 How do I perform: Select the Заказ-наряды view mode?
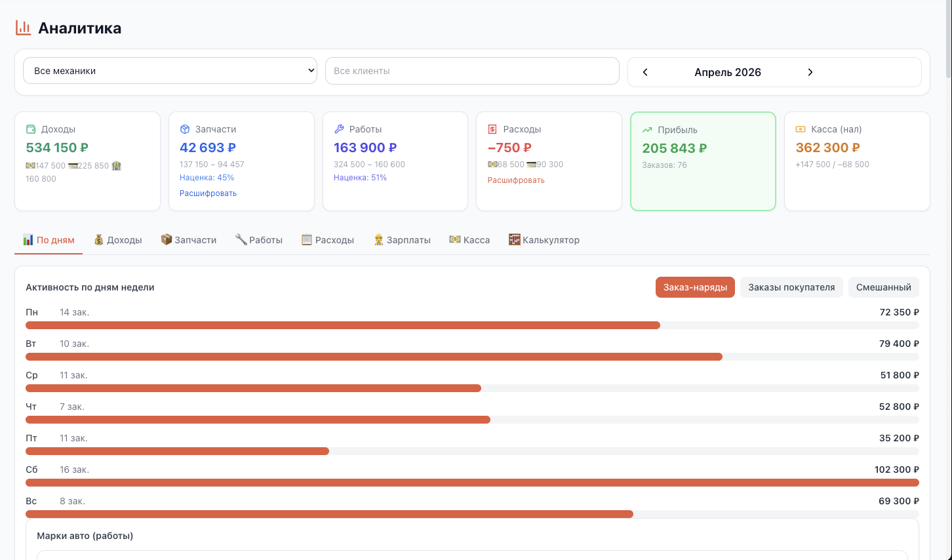[x=695, y=287]
